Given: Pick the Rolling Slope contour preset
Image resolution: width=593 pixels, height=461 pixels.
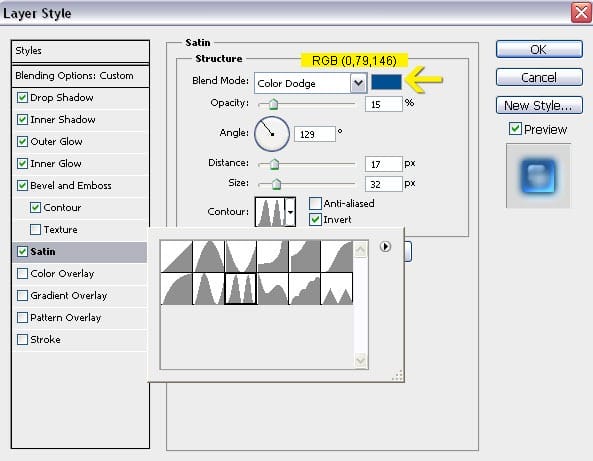Looking at the screenshot, I should coord(273,289).
